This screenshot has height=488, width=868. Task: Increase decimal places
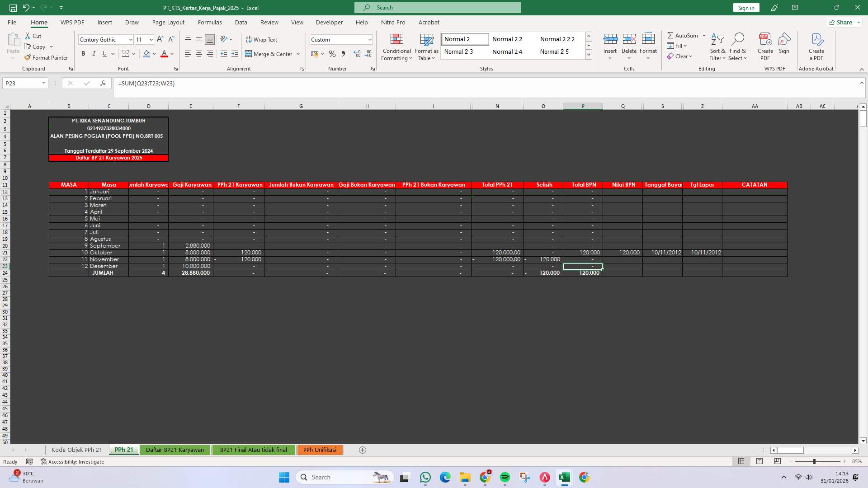(357, 54)
